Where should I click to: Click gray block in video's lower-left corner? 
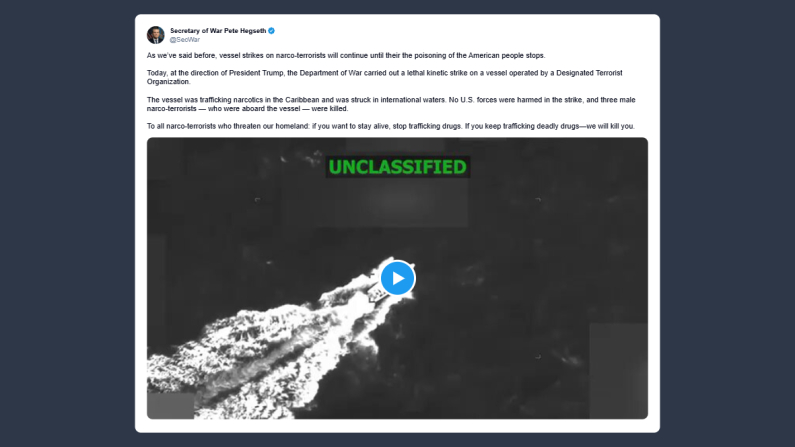(170, 405)
